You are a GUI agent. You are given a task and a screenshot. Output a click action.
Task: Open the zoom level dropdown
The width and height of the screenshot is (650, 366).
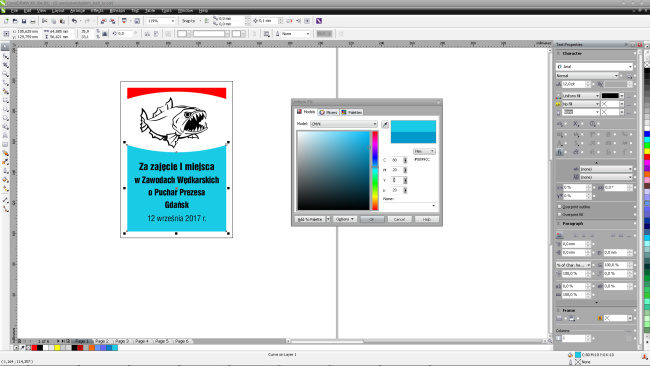pos(161,21)
